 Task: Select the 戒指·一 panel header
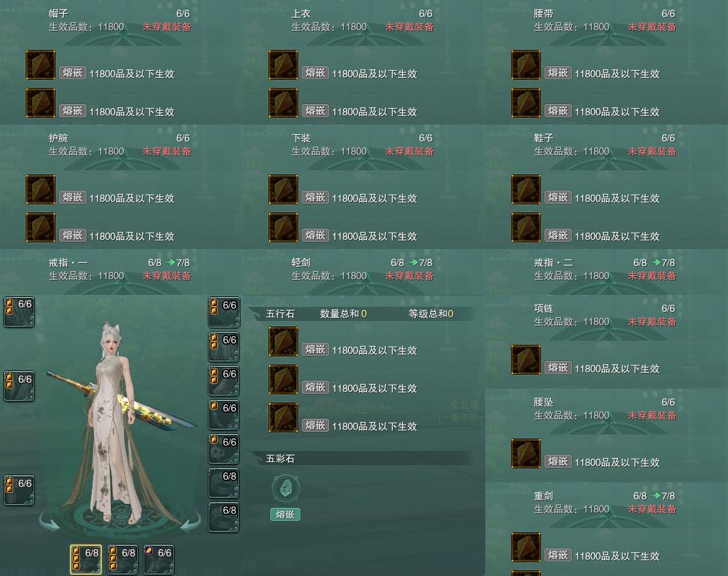tap(121, 269)
